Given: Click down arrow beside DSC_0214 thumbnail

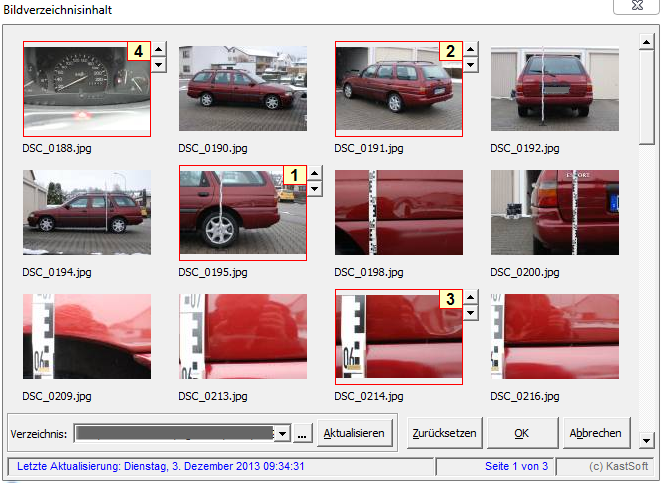Looking at the screenshot, I should click(x=471, y=313).
